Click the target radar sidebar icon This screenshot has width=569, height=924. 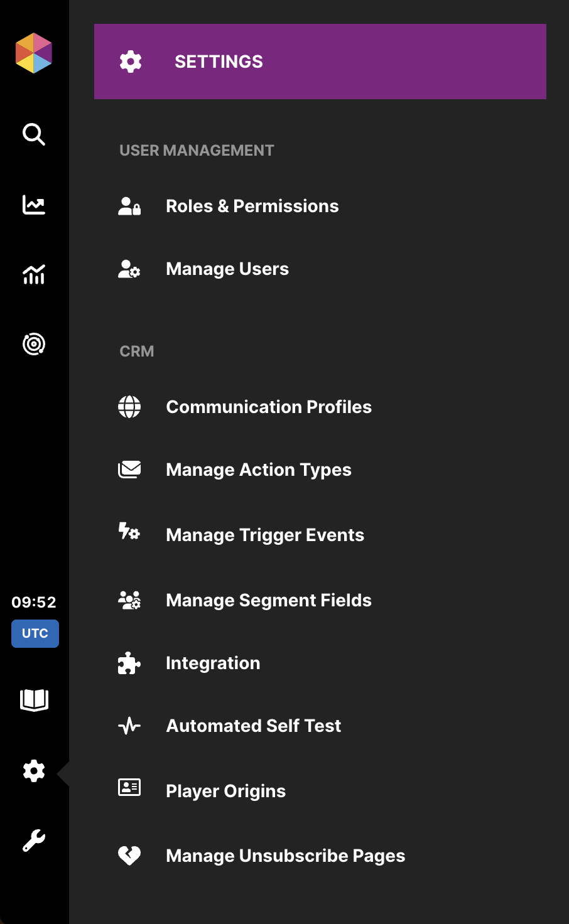click(x=34, y=344)
